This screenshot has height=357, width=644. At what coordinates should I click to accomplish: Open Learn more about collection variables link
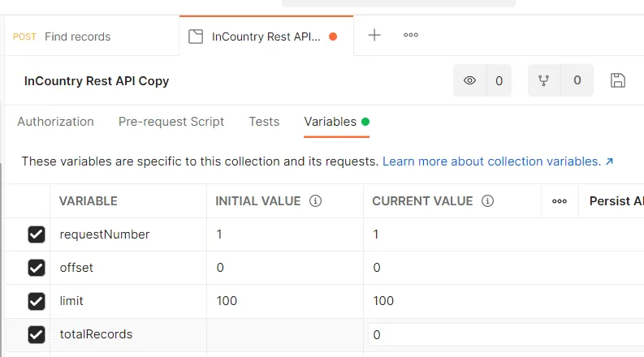498,161
